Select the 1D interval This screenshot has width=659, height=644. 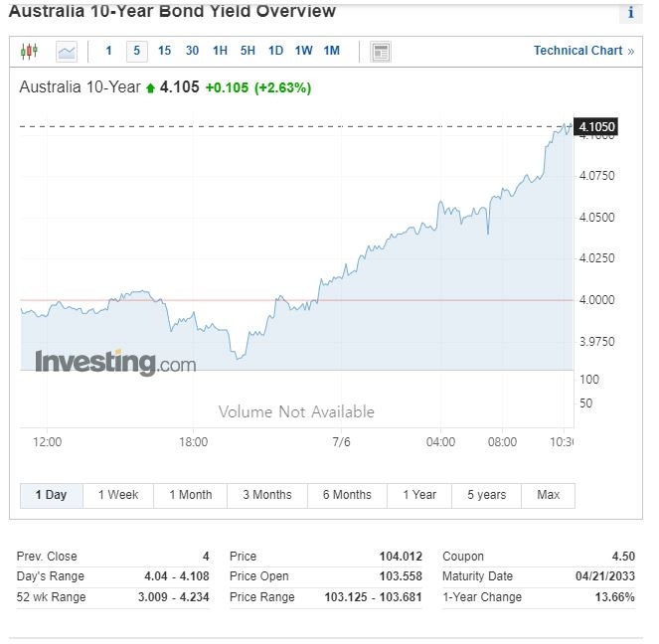pos(275,51)
